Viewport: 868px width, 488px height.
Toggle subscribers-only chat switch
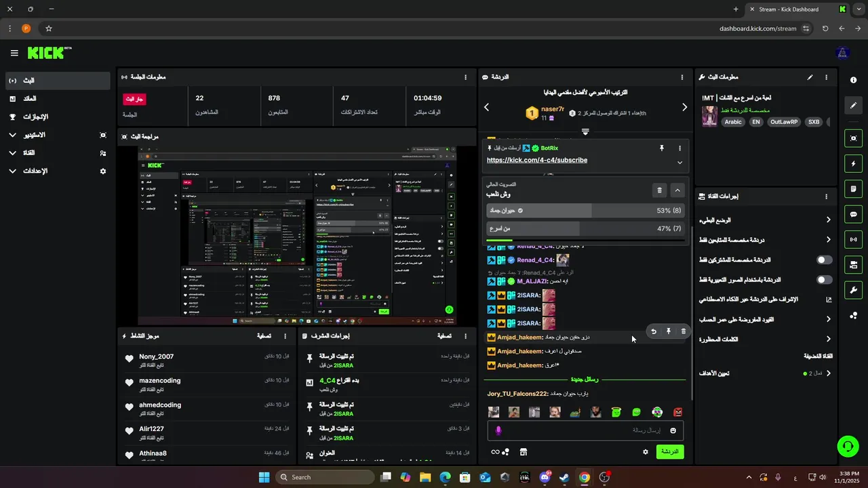[x=824, y=260]
